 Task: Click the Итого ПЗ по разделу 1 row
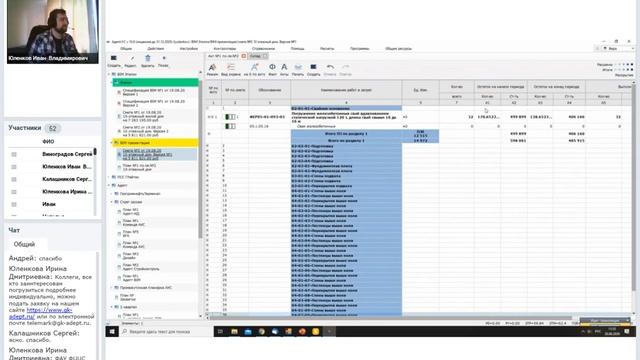346,133
